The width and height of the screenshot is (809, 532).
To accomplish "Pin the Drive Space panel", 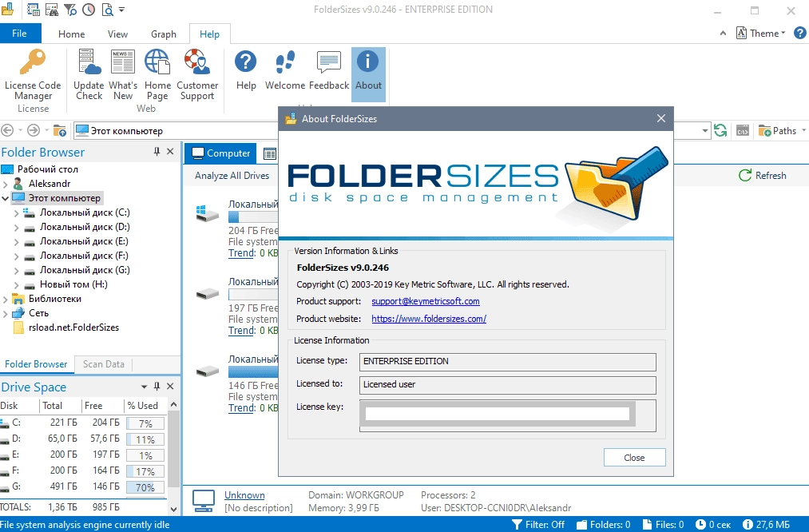I will coord(157,386).
